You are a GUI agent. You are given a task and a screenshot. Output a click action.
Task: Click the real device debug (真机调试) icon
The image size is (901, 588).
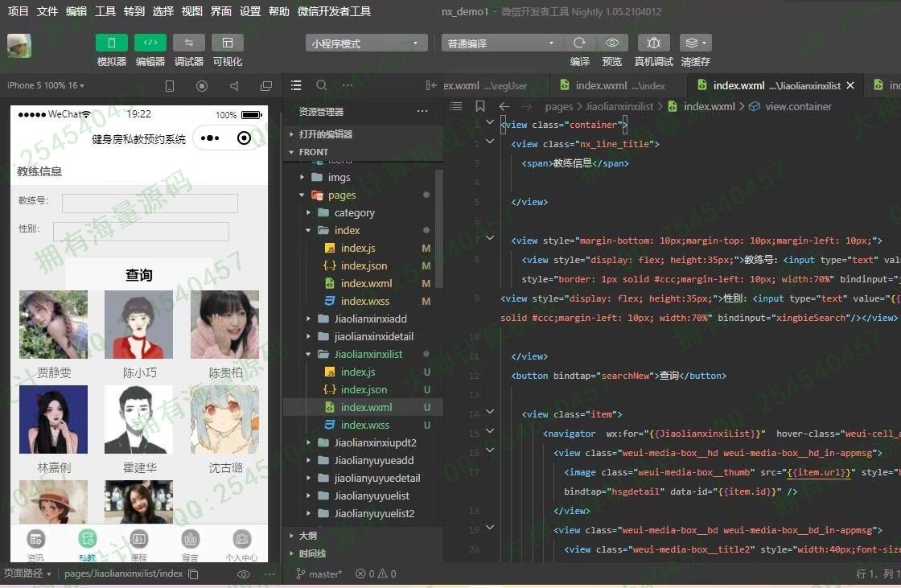click(x=653, y=43)
